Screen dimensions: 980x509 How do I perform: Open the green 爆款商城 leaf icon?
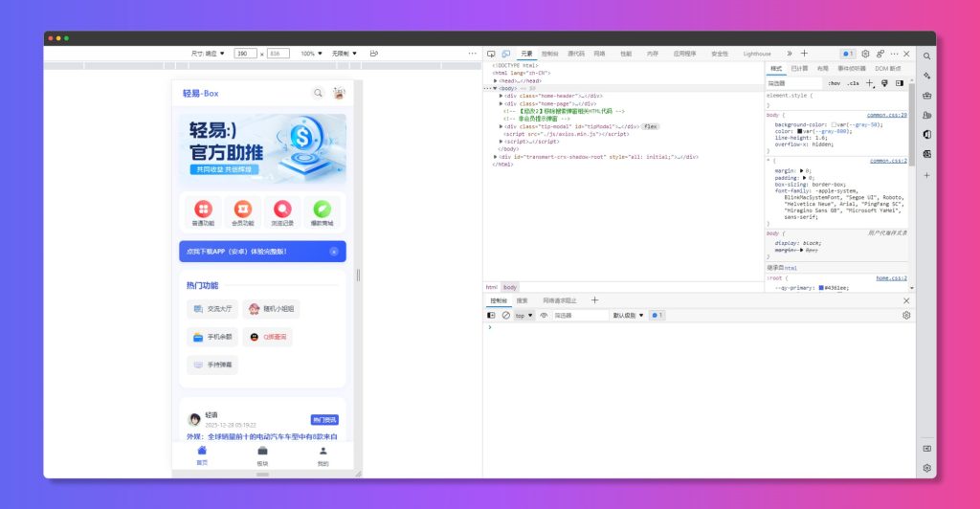(x=322, y=209)
